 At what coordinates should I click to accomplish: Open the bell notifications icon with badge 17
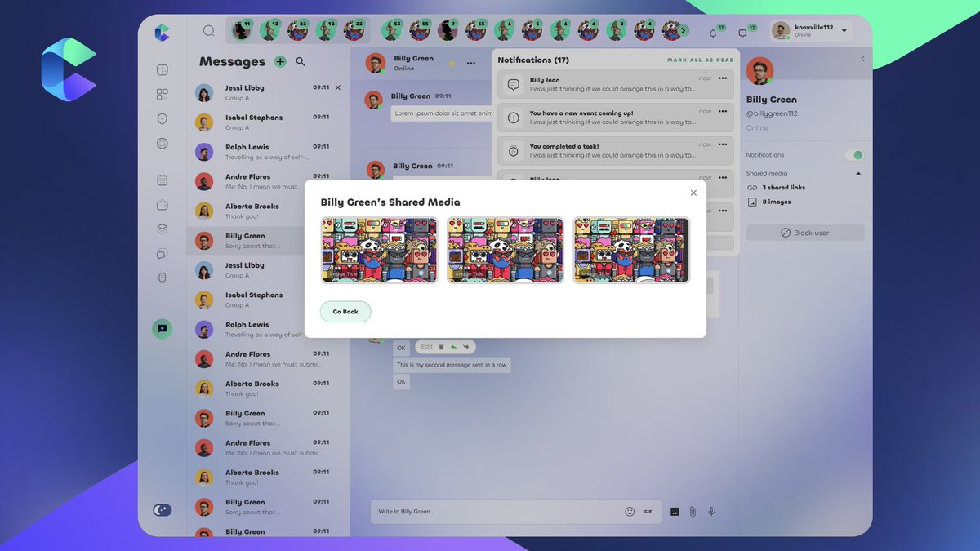click(712, 33)
